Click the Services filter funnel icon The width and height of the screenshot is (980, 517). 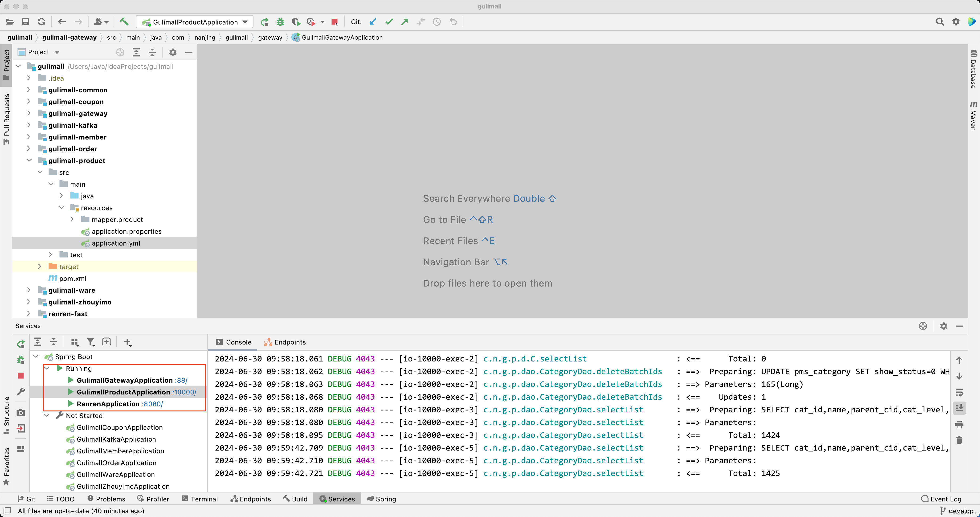tap(90, 342)
